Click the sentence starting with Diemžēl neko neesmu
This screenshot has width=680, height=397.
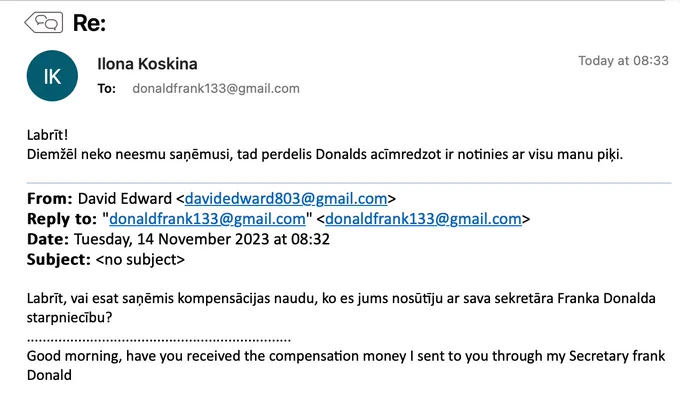click(325, 154)
